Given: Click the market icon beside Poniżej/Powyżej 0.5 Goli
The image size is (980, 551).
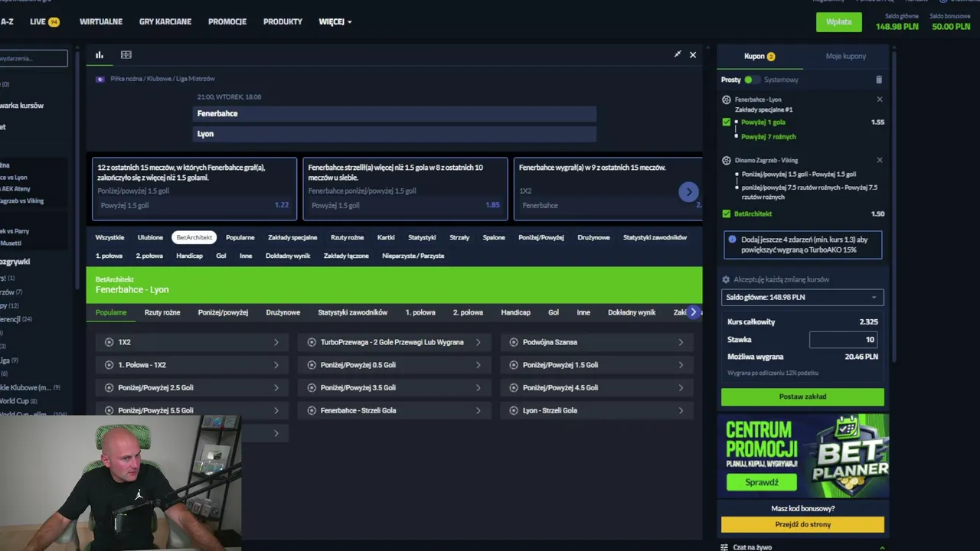Looking at the screenshot, I should 312,365.
